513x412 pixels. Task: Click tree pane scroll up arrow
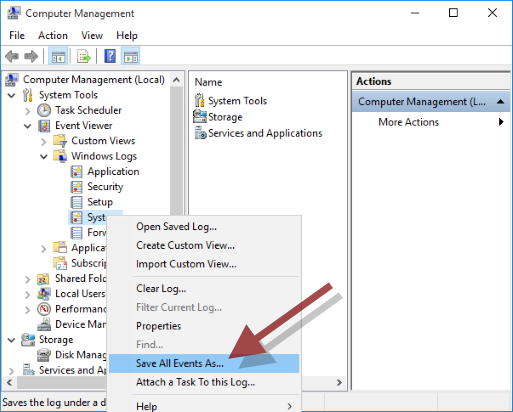pyautogui.click(x=176, y=80)
